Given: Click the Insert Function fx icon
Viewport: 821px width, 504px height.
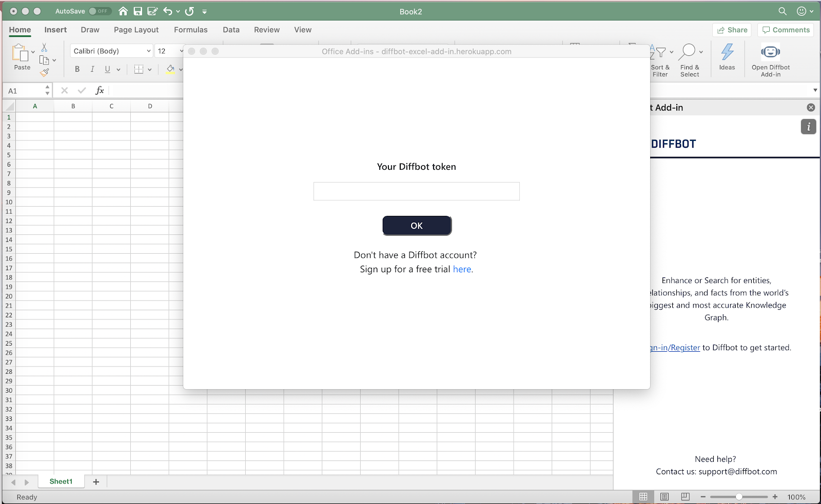Looking at the screenshot, I should [100, 91].
